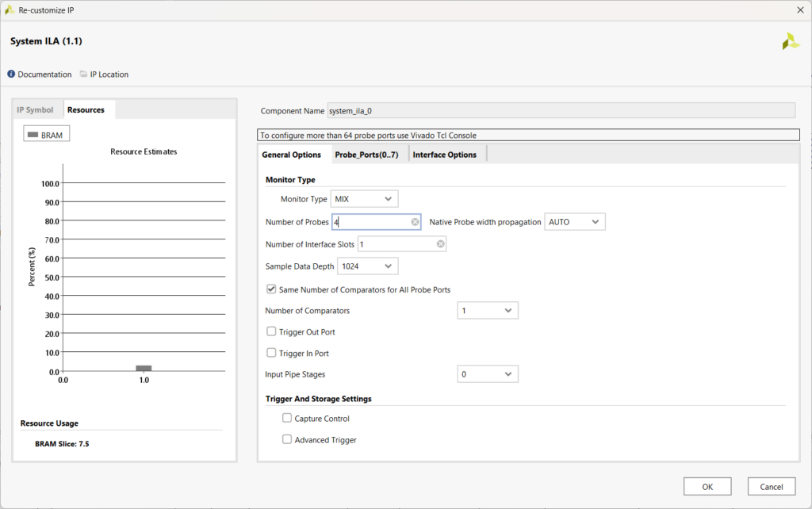Expand Native Probe width propagation dropdown

click(575, 222)
